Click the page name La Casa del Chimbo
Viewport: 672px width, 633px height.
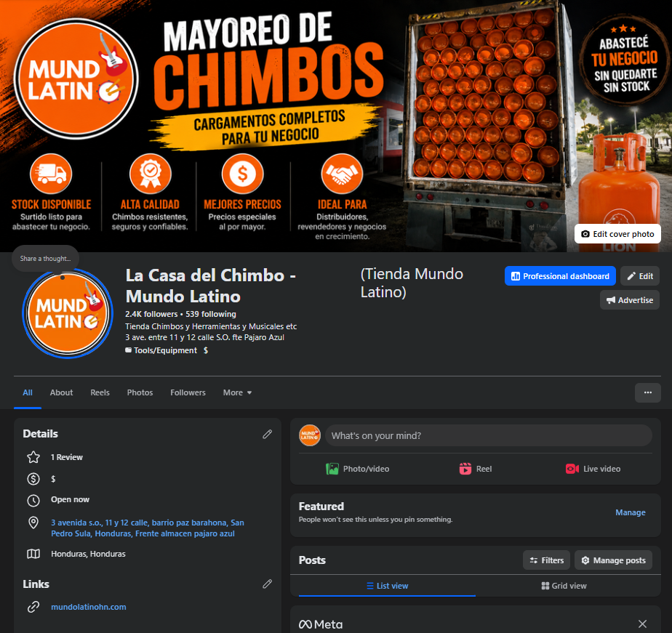[210, 286]
